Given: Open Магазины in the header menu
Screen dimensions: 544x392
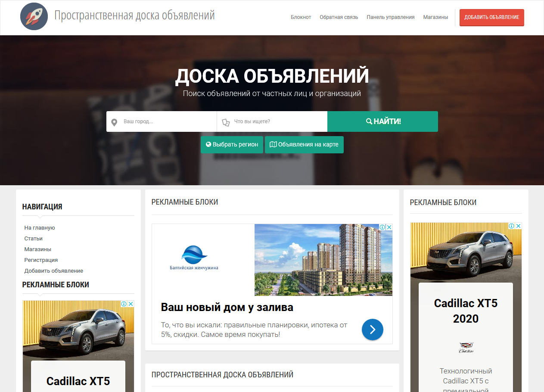Looking at the screenshot, I should 435,17.
